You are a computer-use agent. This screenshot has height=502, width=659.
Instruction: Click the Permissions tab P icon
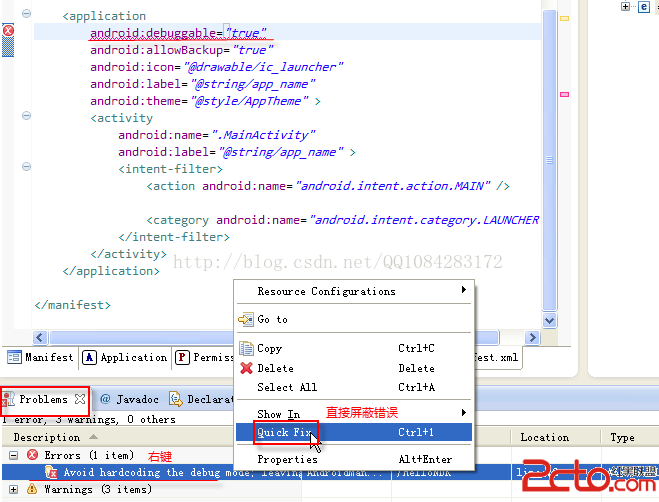click(182, 357)
